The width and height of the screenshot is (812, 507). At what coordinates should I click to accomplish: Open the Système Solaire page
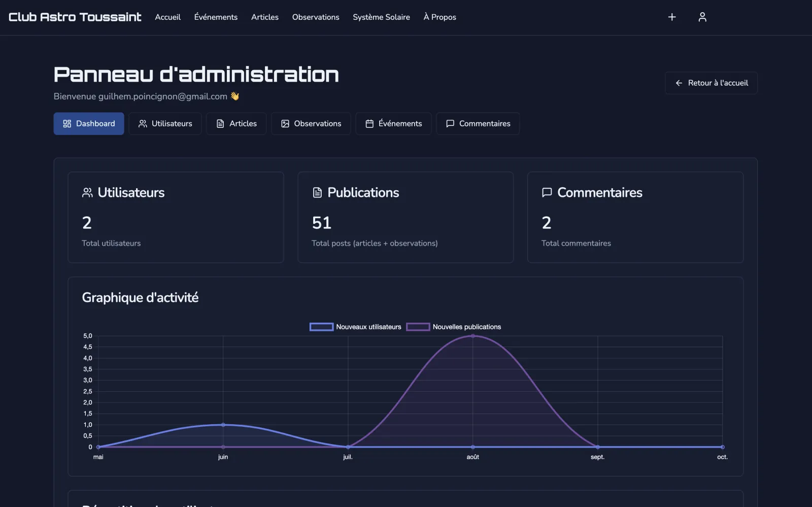coord(382,17)
